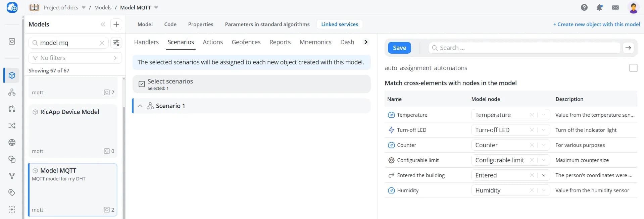Open the Temperature model node dropdown
Viewport: 644px width, 219px height.
click(544, 115)
